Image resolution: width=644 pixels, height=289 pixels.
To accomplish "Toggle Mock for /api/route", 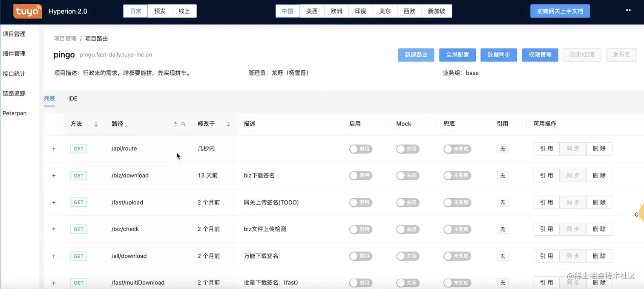I will [408, 149].
